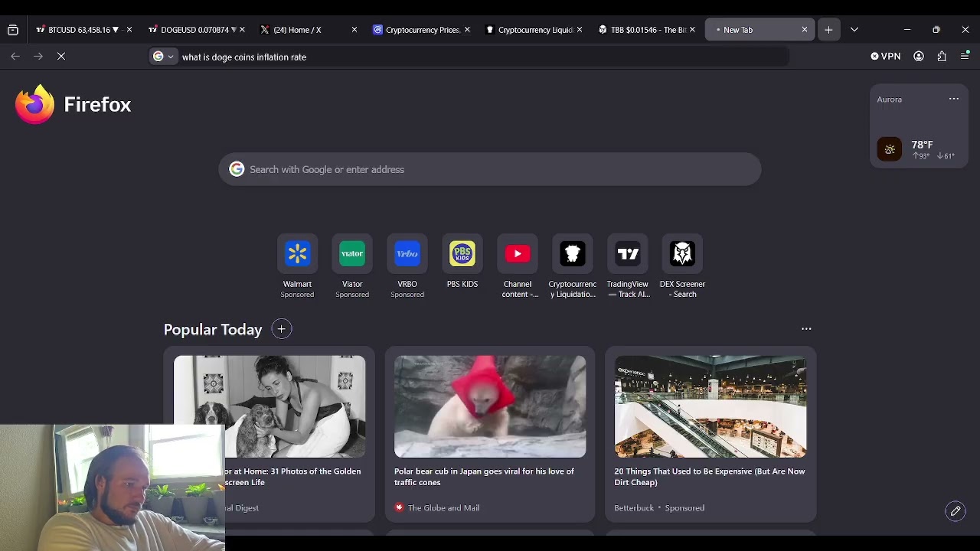Open the black-and-white dogs photo story
This screenshot has width=980, height=551.
(269, 406)
